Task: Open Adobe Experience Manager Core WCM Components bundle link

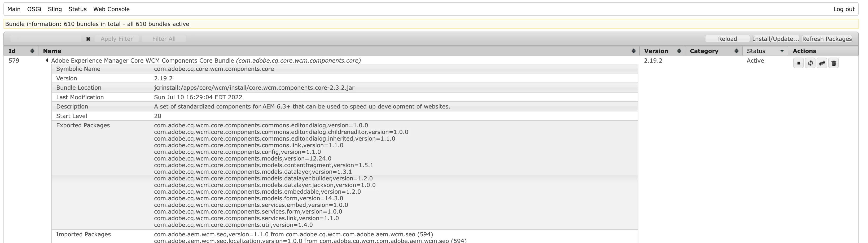Action: click(205, 61)
